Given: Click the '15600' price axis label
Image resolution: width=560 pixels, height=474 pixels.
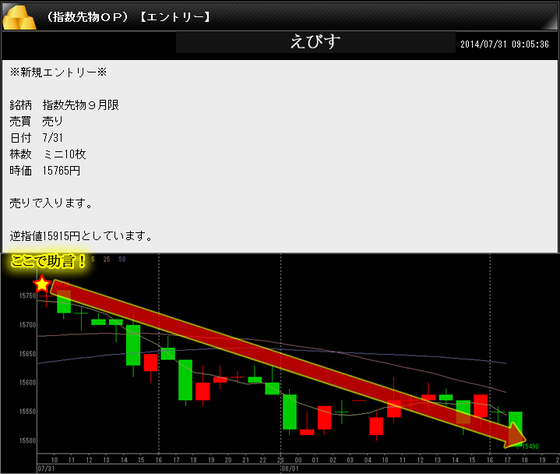Looking at the screenshot, I should (x=28, y=383).
